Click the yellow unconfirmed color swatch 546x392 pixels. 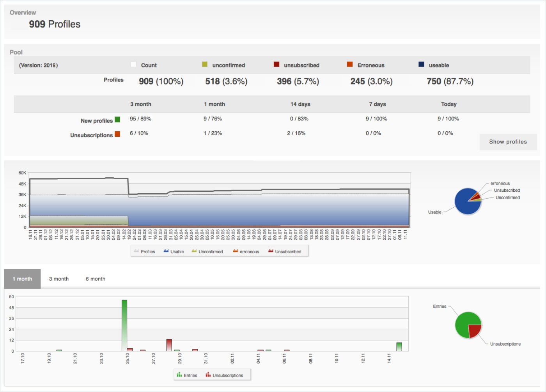(x=205, y=64)
